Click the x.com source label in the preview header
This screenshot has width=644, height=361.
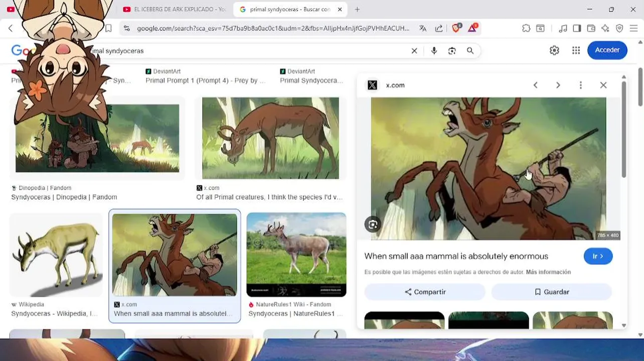coord(395,85)
